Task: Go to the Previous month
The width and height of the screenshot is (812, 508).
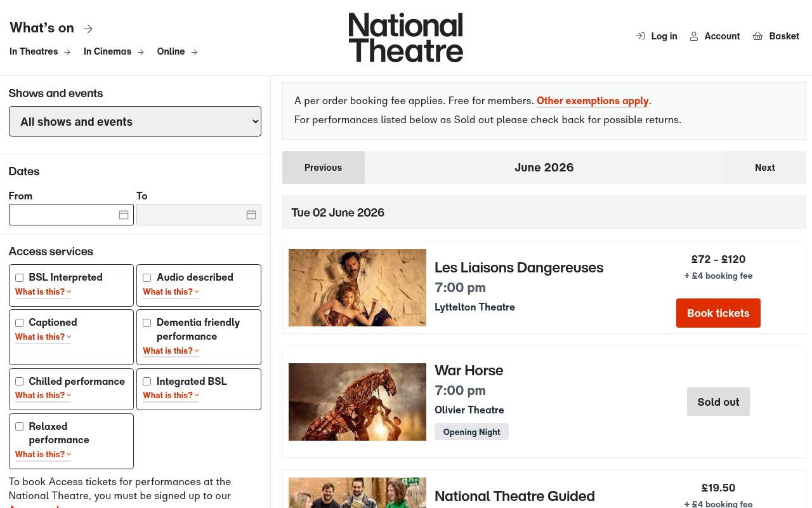Action: pyautogui.click(x=324, y=168)
